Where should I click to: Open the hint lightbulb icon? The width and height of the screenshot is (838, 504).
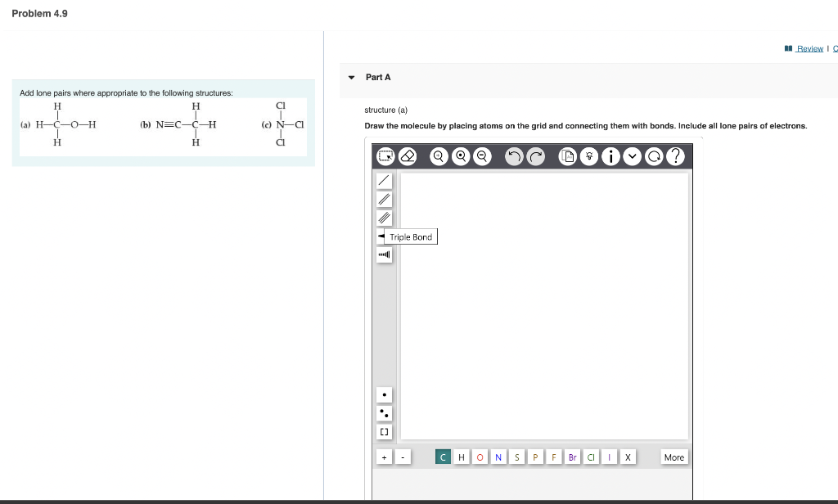(x=589, y=155)
